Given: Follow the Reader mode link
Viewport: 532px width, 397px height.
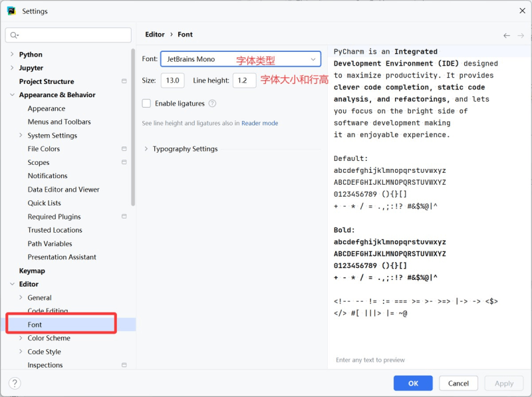Looking at the screenshot, I should tap(259, 123).
